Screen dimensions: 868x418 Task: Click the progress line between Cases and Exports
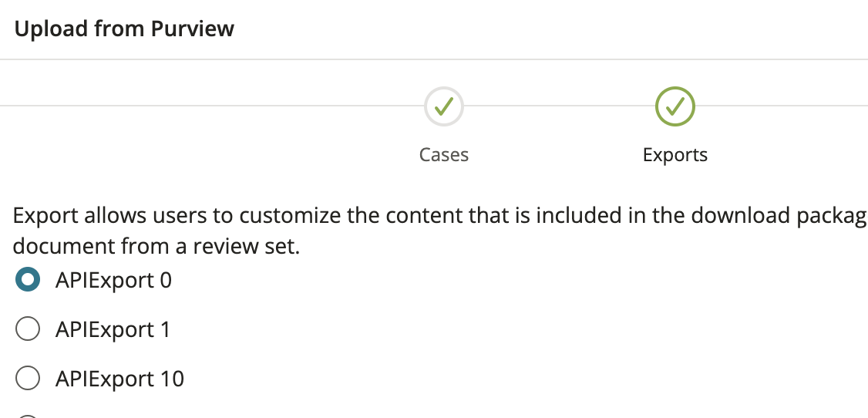point(559,106)
